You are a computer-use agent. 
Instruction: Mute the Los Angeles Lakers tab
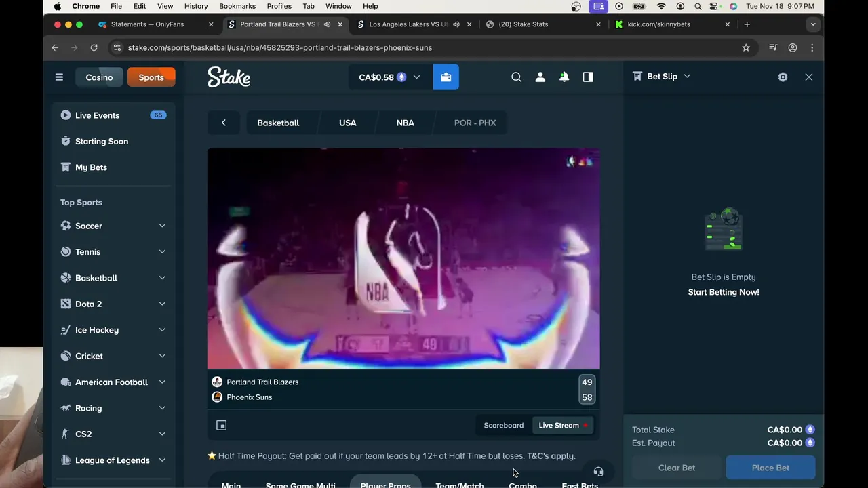456,24
